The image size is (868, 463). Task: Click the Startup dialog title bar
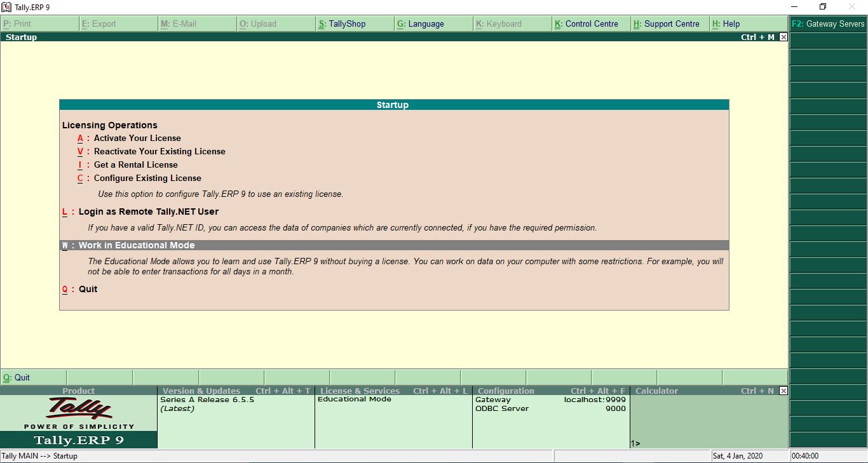[394, 105]
